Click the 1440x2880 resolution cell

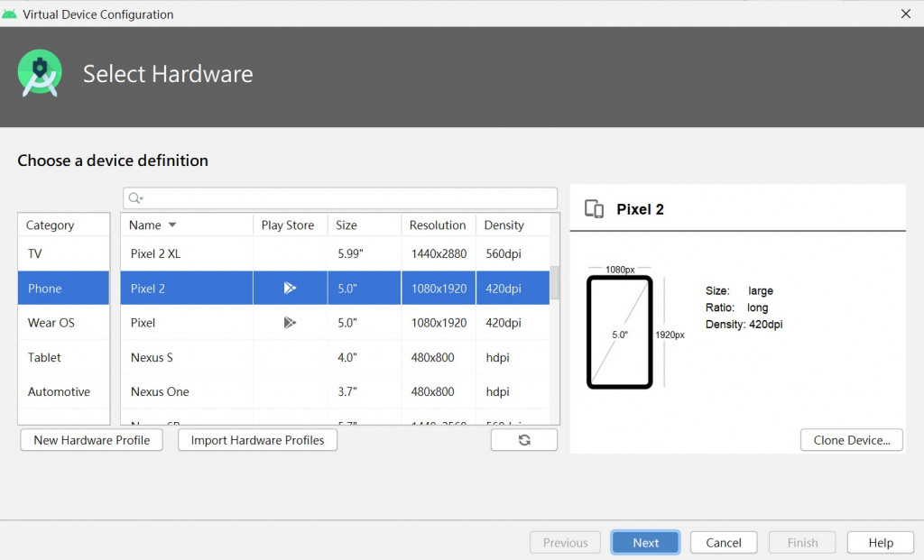(x=439, y=253)
